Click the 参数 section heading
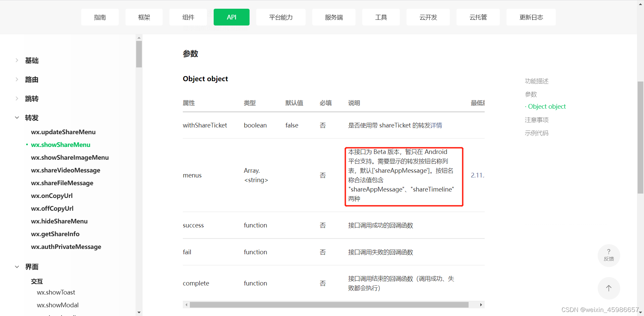The image size is (644, 316). click(191, 54)
